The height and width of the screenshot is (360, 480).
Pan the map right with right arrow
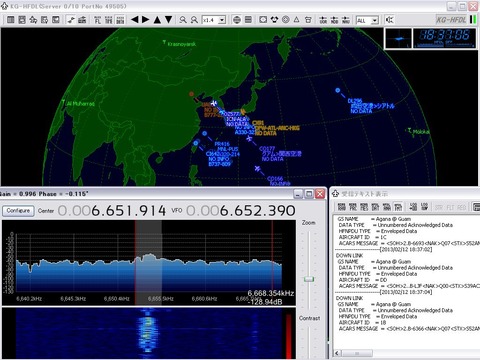(x=146, y=20)
